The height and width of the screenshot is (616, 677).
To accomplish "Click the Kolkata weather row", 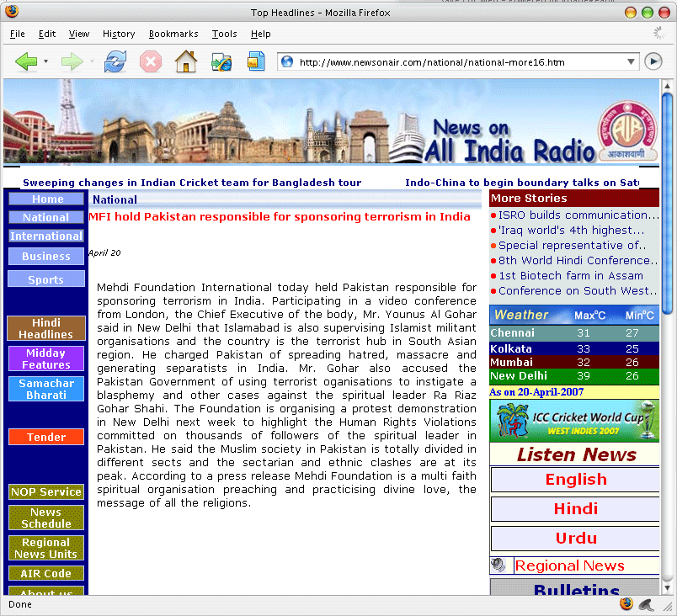I will coord(574,348).
